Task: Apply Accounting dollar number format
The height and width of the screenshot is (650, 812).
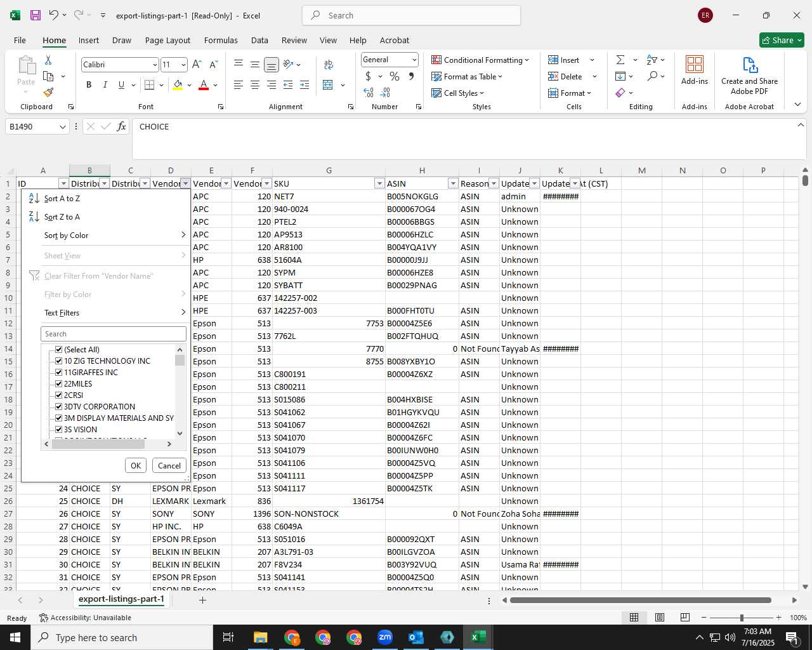Action: (x=368, y=76)
